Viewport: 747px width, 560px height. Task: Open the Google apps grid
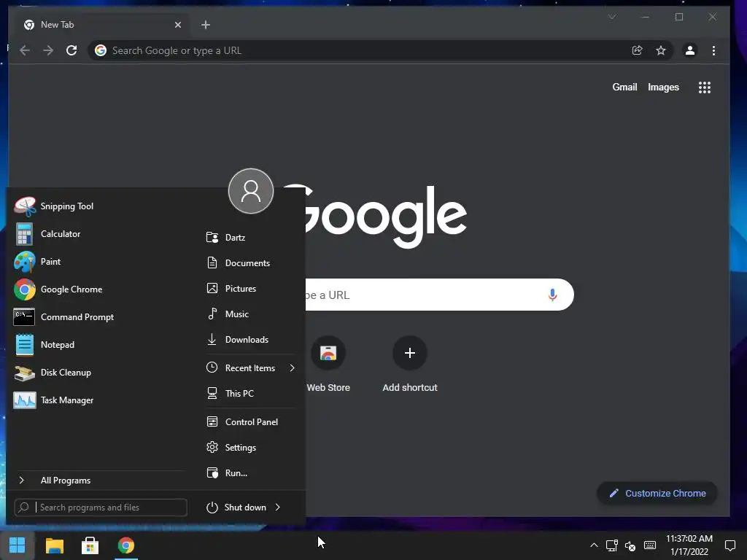[x=704, y=87]
